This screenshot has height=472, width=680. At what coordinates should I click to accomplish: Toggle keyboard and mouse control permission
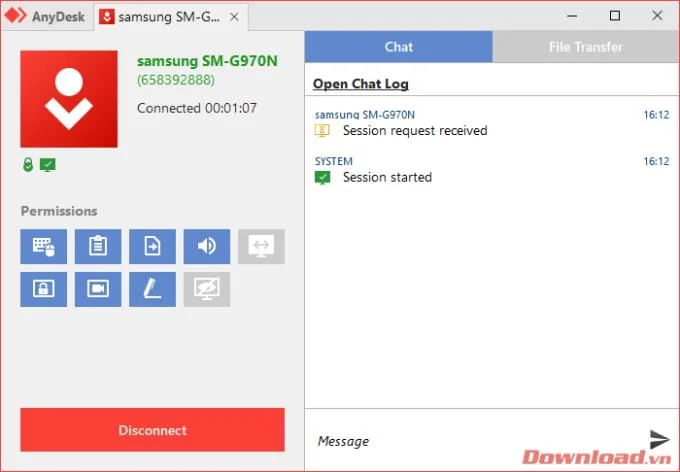[43, 246]
